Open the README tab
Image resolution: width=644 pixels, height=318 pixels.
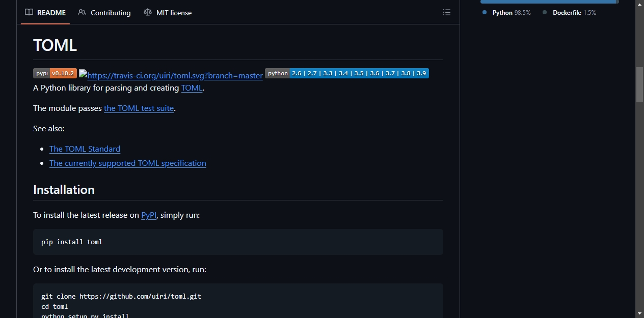(45, 13)
